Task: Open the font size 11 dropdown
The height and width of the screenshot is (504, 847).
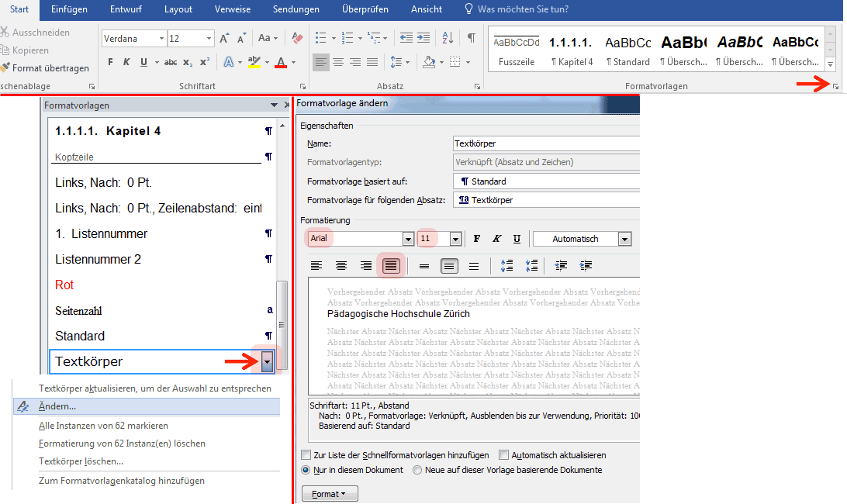Action: tap(455, 239)
